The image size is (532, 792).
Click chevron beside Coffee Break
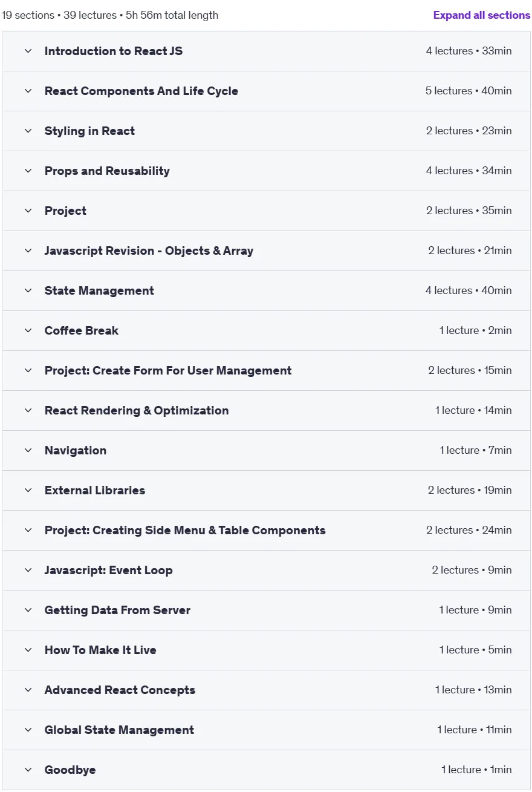[28, 330]
